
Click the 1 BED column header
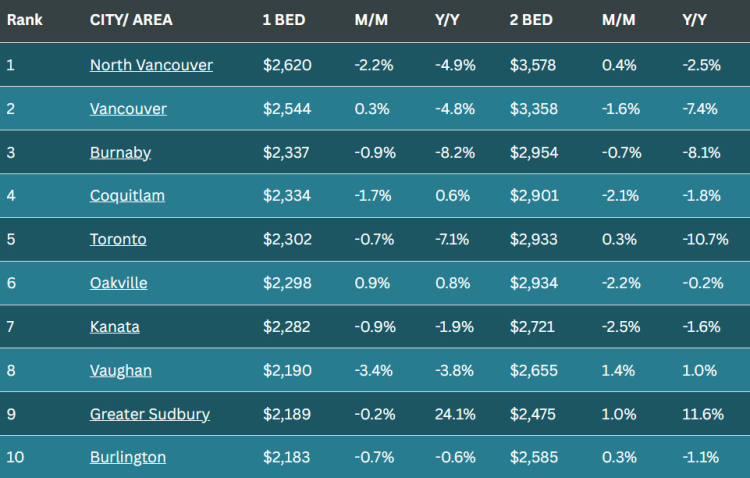click(x=280, y=20)
